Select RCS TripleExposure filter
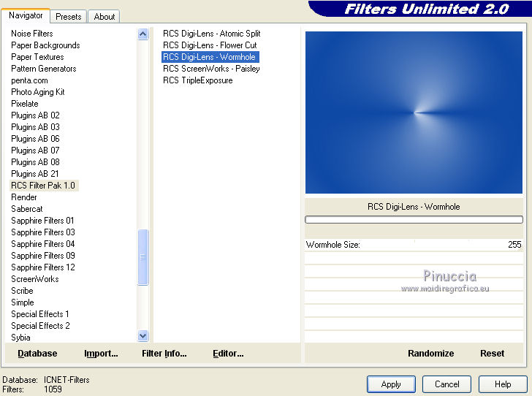This screenshot has width=532, height=396. (198, 80)
